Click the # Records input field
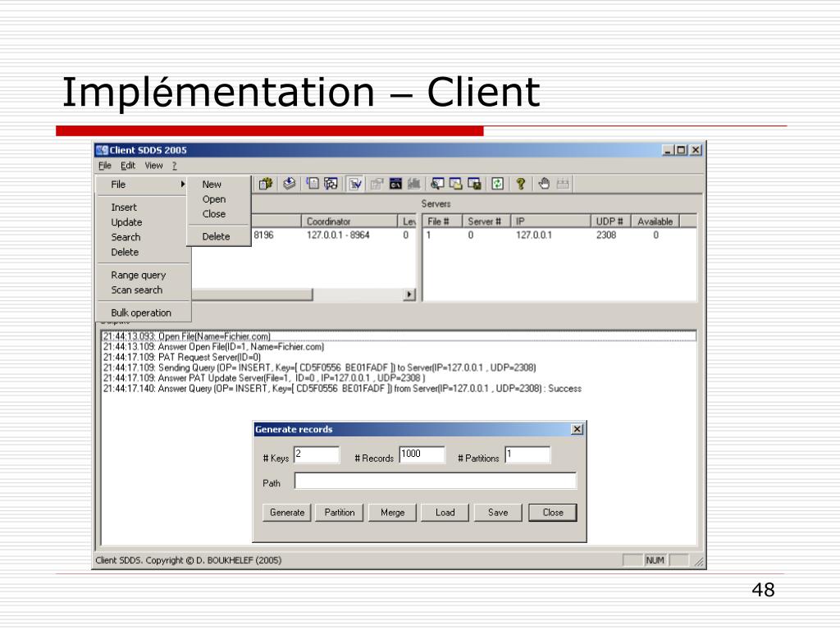Image resolution: width=840 pixels, height=630 pixels. (422, 454)
